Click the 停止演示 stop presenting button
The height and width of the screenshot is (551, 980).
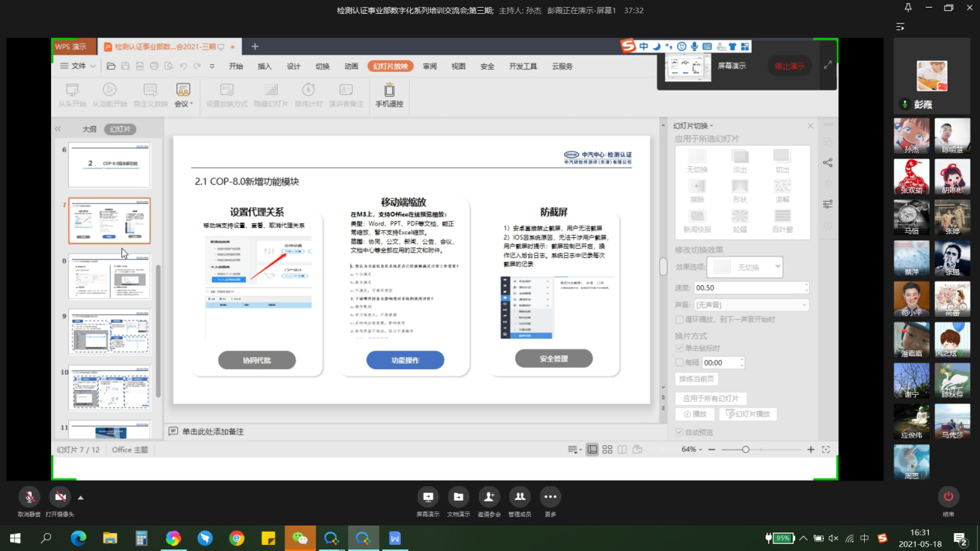[x=790, y=66]
